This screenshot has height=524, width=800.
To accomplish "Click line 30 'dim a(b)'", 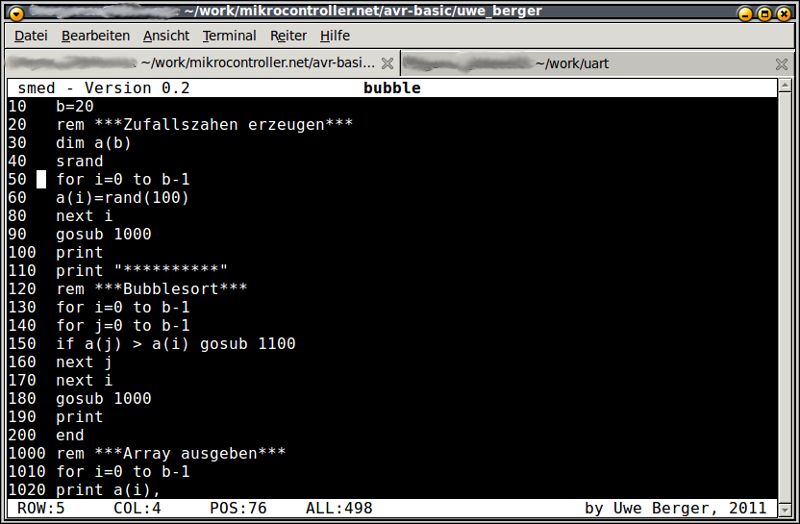I will pyautogui.click(x=70, y=143).
